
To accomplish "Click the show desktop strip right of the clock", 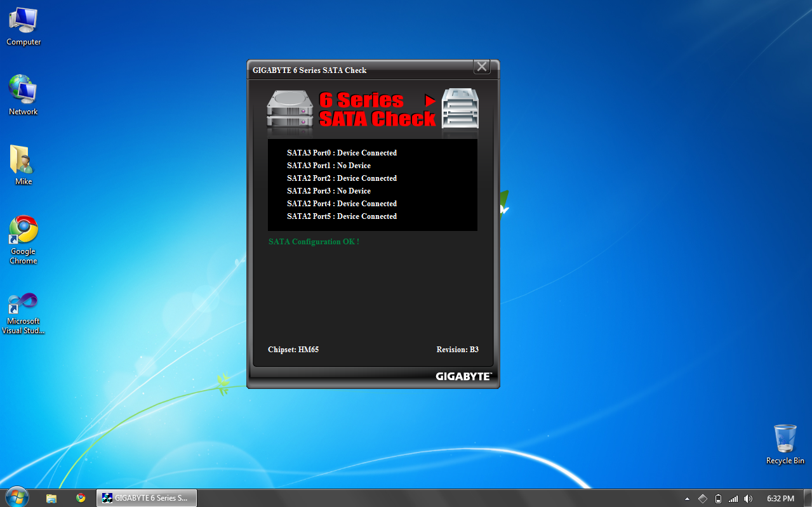I will pyautogui.click(x=808, y=498).
